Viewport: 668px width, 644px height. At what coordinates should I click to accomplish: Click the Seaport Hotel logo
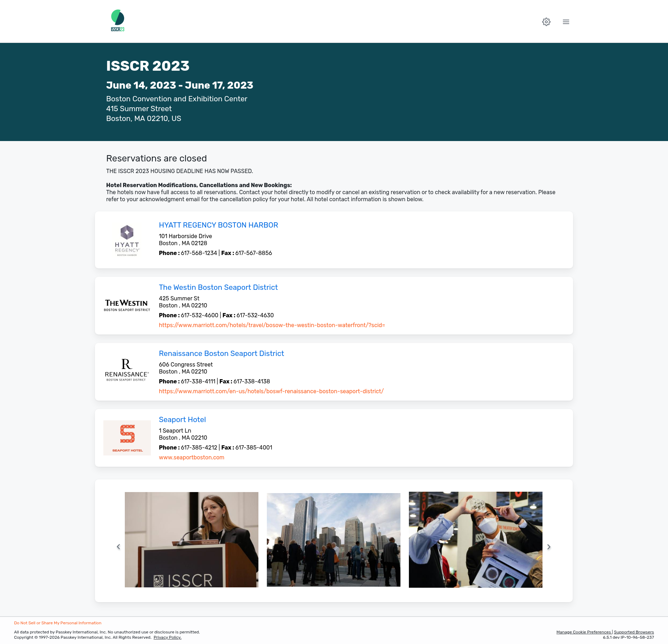pyautogui.click(x=127, y=438)
